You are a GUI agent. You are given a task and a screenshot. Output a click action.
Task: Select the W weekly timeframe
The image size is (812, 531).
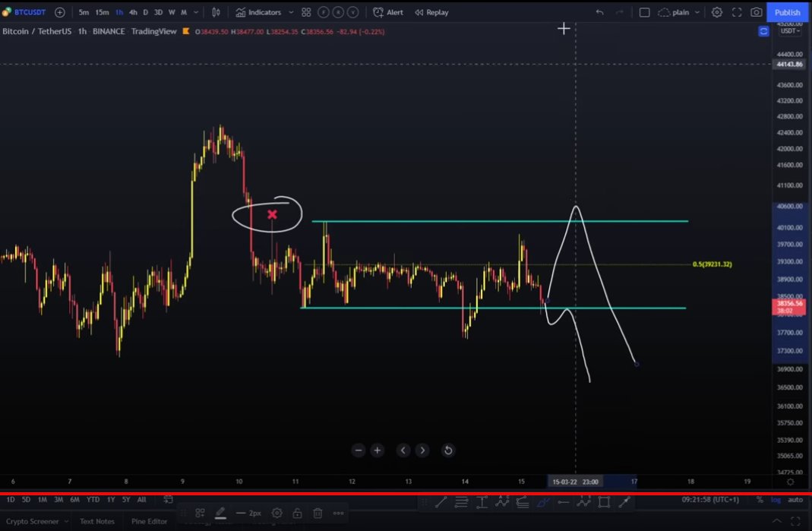click(172, 12)
